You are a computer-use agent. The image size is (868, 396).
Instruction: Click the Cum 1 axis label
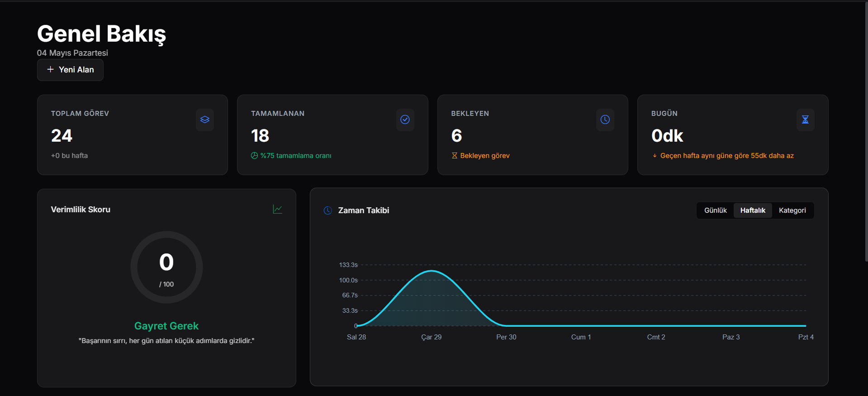[581, 337]
